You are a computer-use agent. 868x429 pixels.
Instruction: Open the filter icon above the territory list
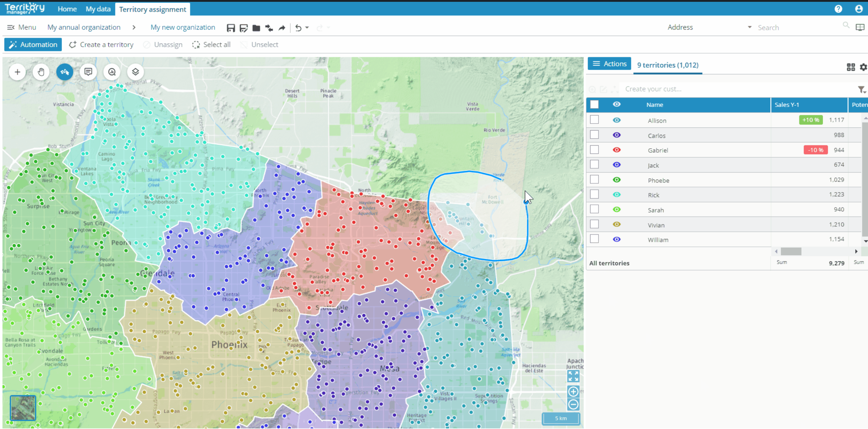click(x=861, y=89)
